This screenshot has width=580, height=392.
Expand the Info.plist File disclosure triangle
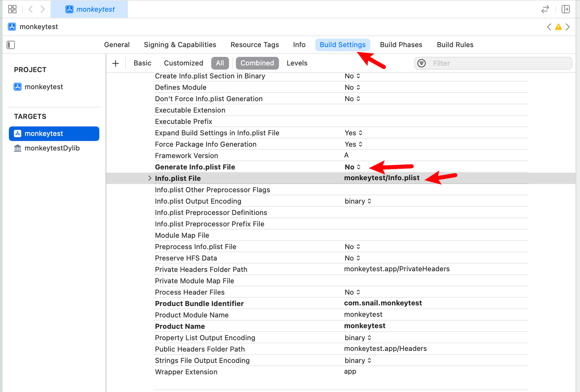(x=149, y=177)
